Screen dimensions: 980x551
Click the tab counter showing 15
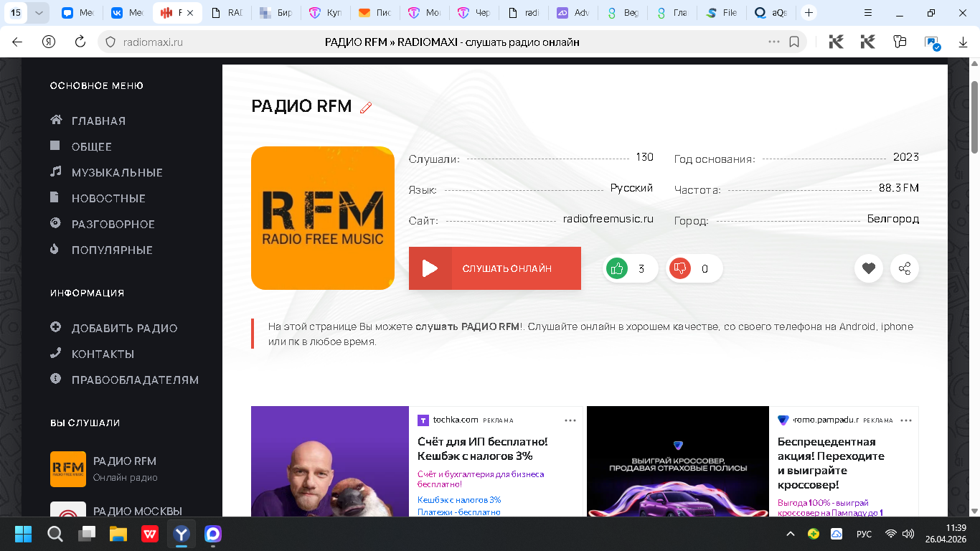(16, 13)
